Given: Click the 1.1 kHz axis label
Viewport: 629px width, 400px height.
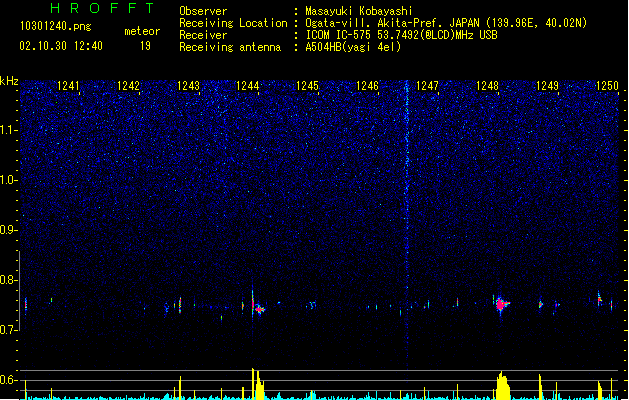Looking at the screenshot, I should point(9,130).
